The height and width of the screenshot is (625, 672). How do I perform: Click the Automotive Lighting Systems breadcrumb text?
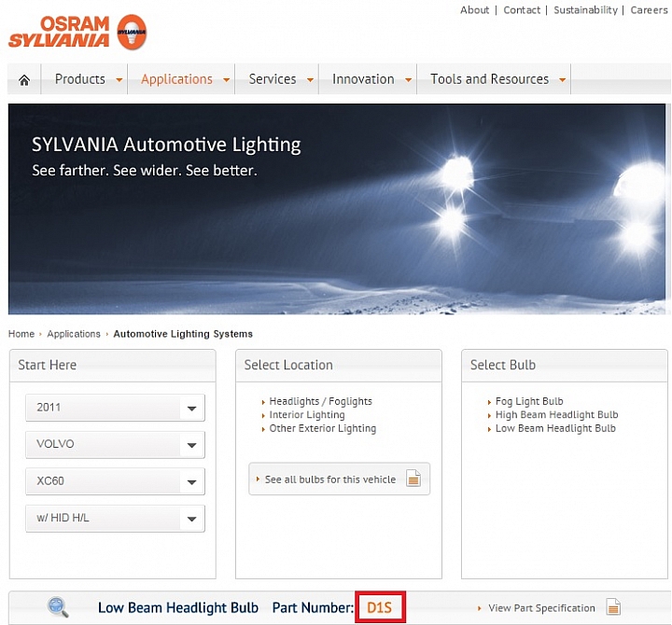(x=183, y=334)
